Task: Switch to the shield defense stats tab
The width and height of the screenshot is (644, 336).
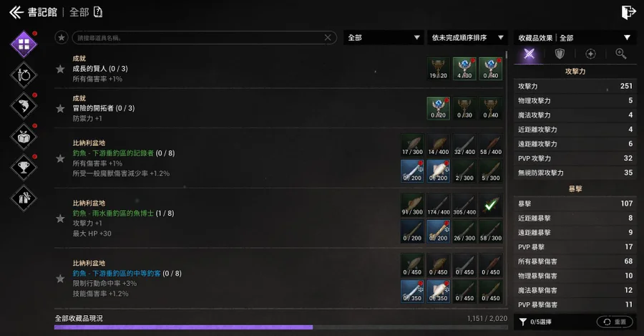Action: [560, 54]
